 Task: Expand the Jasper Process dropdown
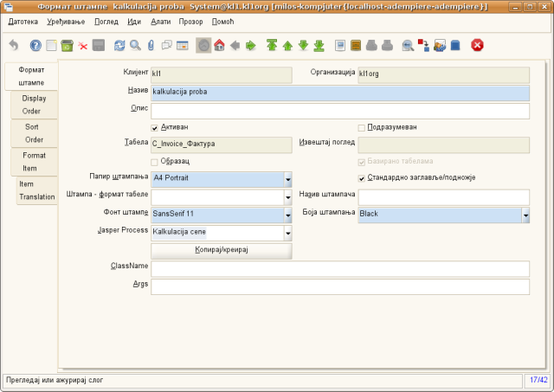(287, 233)
